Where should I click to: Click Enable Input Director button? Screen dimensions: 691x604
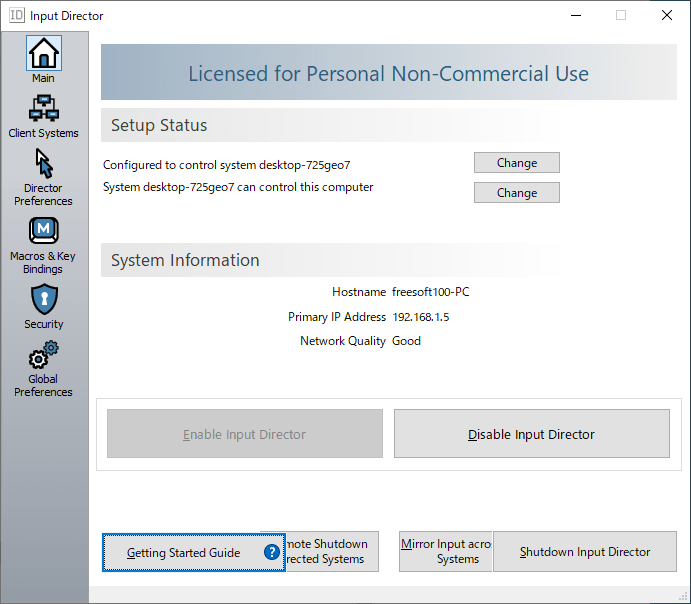[x=245, y=434]
